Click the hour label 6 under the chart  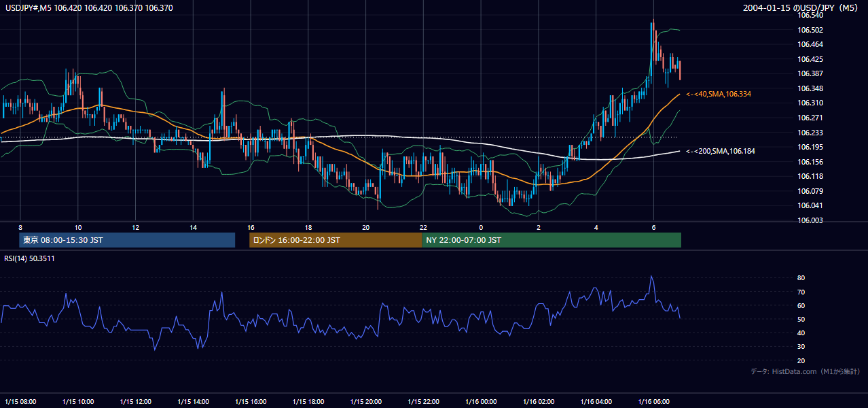653,227
